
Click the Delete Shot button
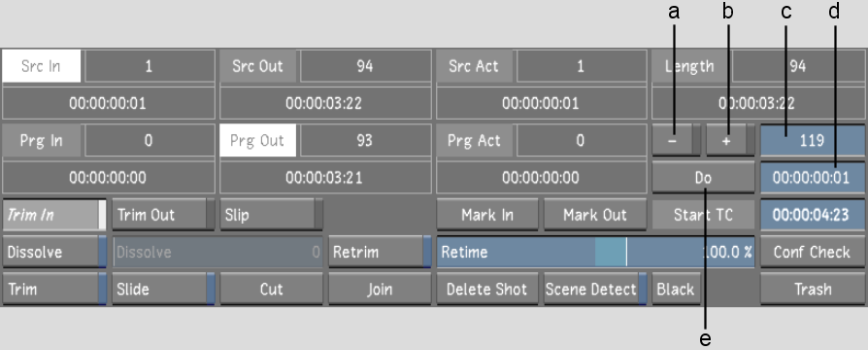[487, 290]
